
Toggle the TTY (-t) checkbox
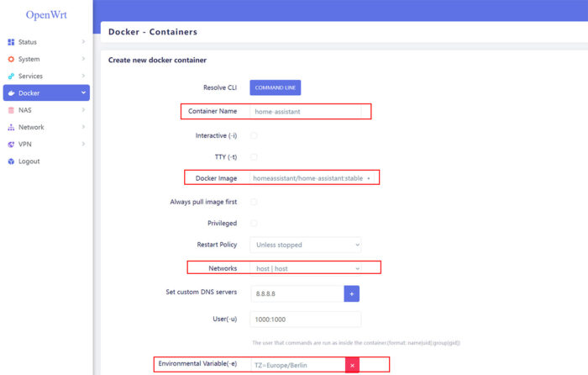click(254, 157)
